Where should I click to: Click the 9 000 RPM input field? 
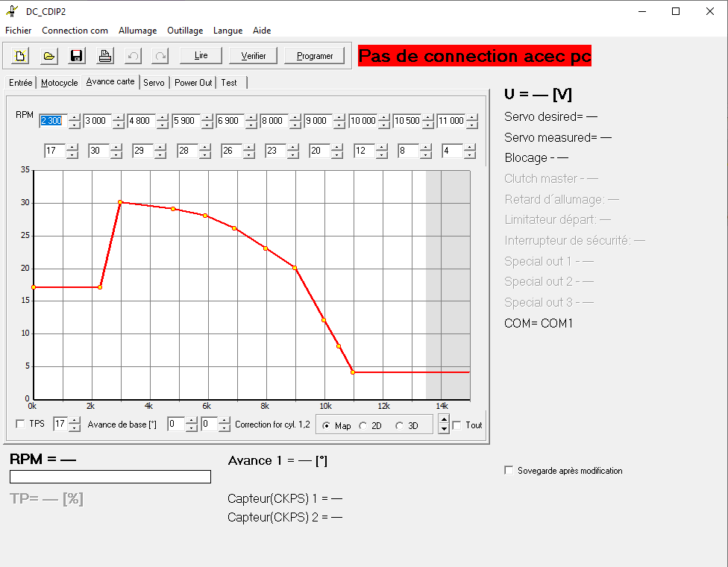318,121
